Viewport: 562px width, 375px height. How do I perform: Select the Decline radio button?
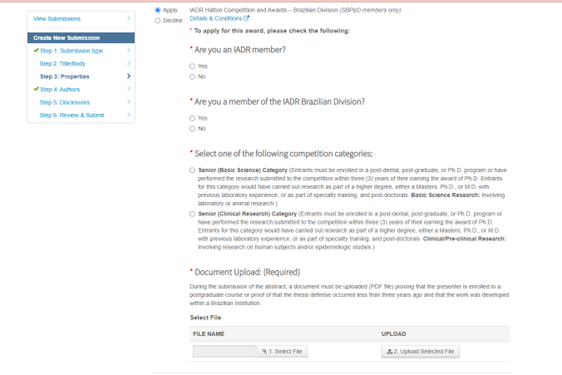(x=157, y=20)
